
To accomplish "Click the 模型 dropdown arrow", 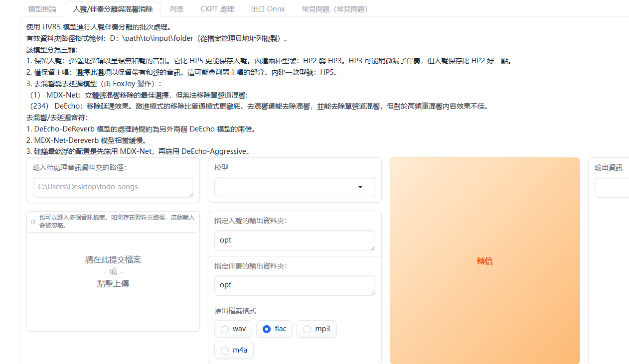I will coord(360,187).
